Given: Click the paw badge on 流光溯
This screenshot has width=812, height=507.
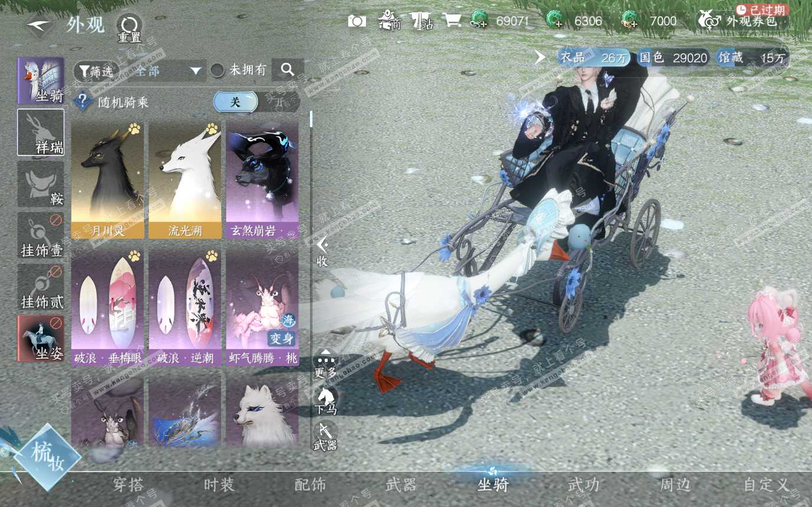Looking at the screenshot, I should 212,128.
